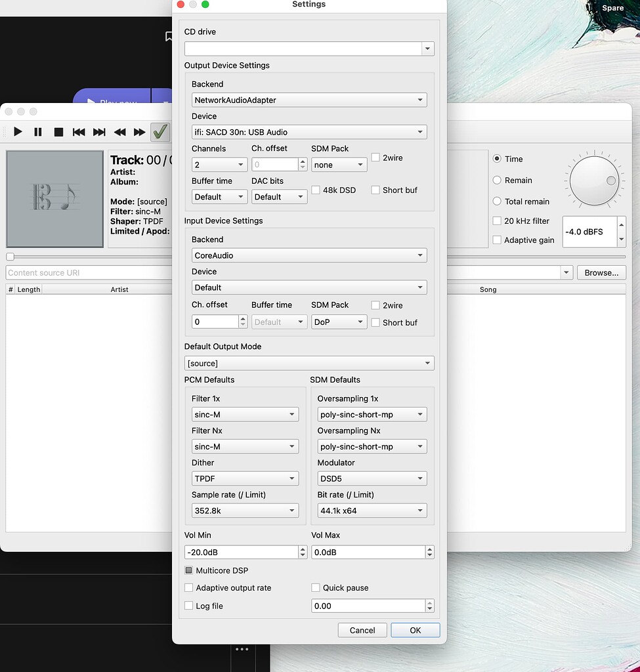Open the Backend dropdown showing NetworkAudioAdapter

click(x=309, y=100)
